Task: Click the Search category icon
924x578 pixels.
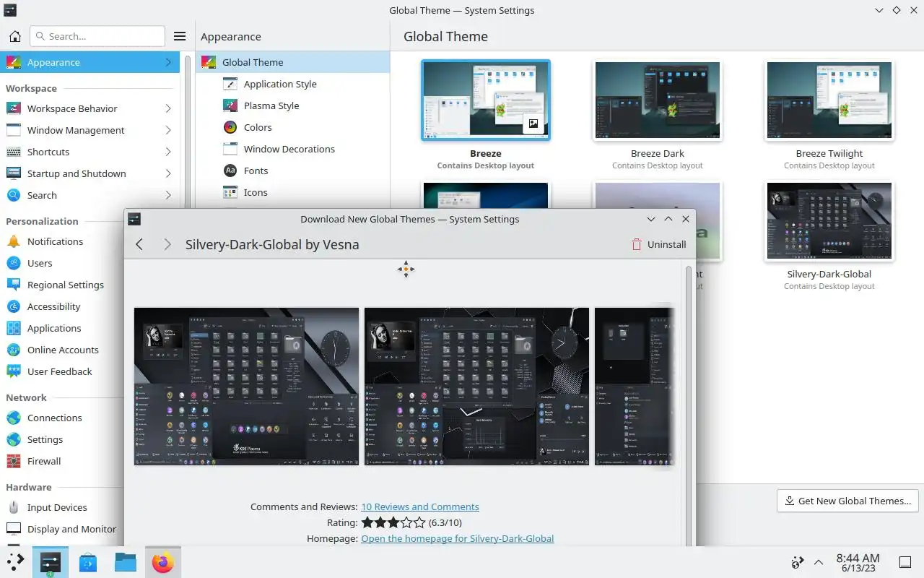Action: tap(14, 195)
